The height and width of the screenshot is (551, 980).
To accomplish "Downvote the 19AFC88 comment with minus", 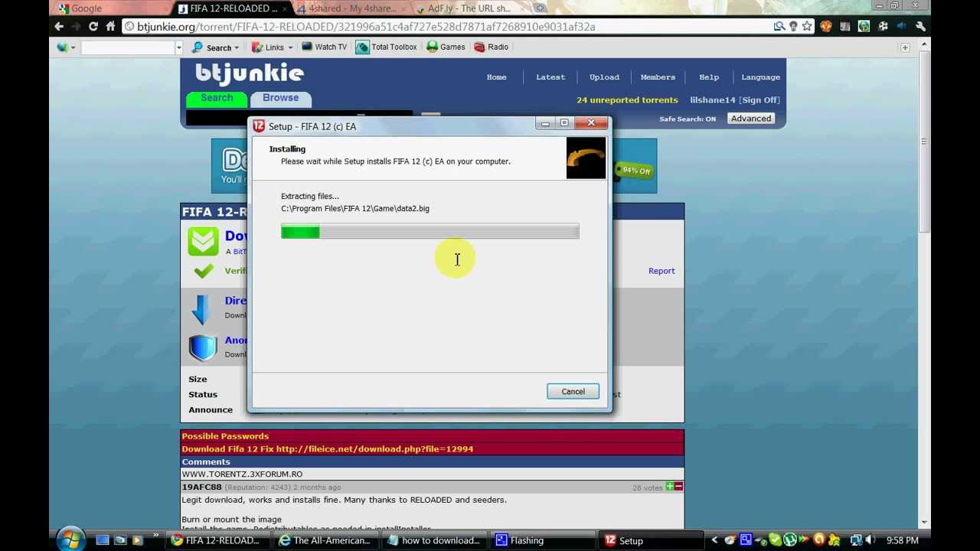I will [678, 487].
